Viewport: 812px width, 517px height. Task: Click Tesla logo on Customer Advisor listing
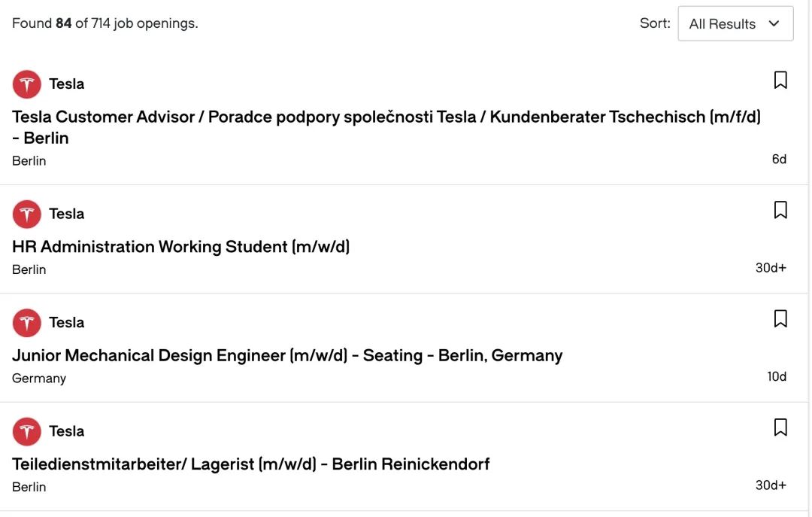click(27, 84)
